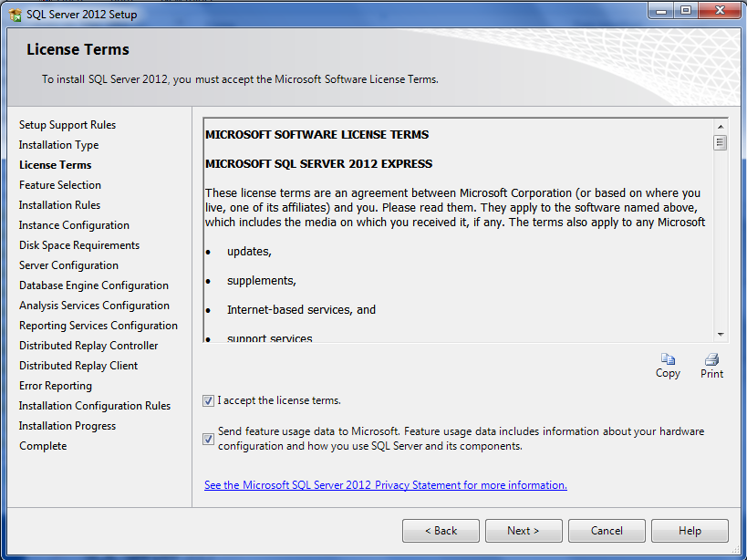Select 'Installation Configuration Rules' step in sidebar
Image resolution: width=747 pixels, height=560 pixels.
pos(95,406)
